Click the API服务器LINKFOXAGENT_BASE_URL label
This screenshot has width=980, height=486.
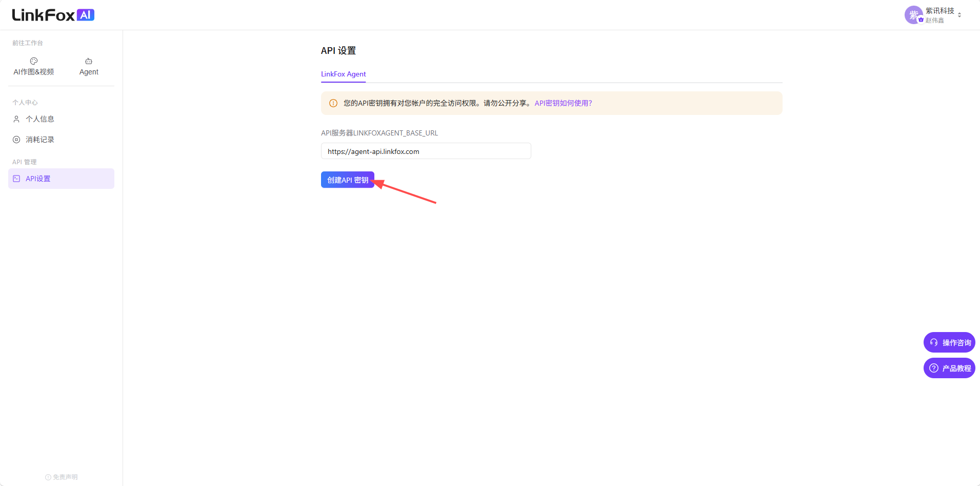[x=379, y=133]
